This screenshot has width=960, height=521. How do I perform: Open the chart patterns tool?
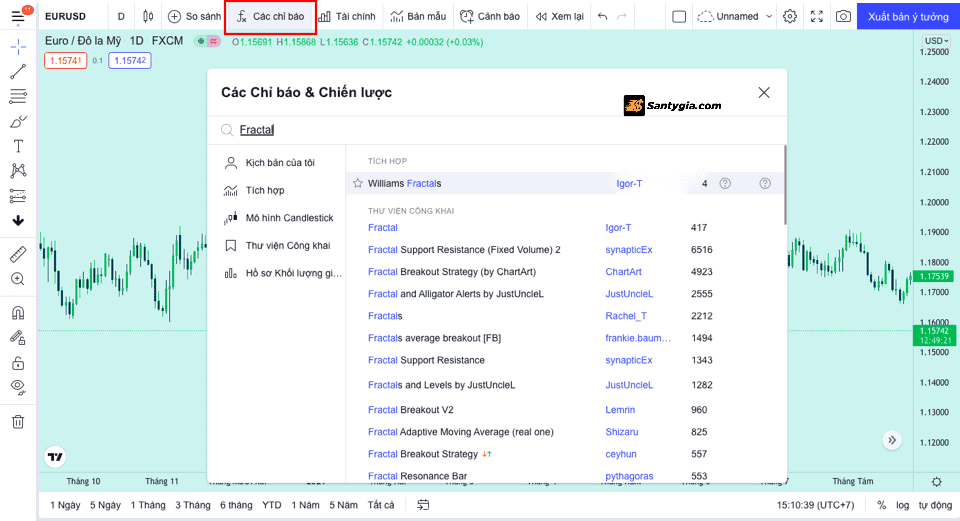pos(18,171)
